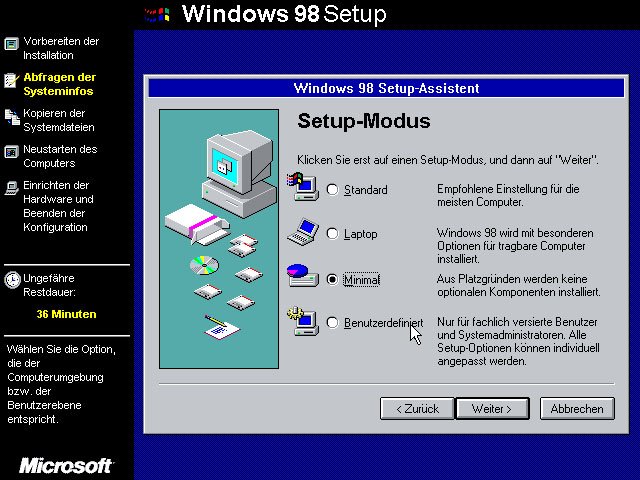Click the Laptop setup mode icon
Viewport: 640px width, 480px height.
pos(301,233)
